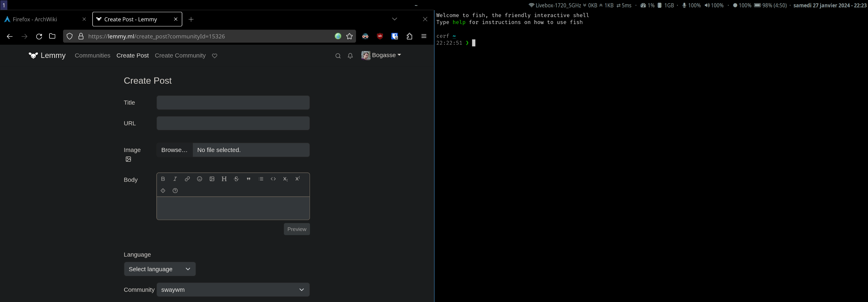Open the tracking protection shield icon
Image resolution: width=868 pixels, height=302 pixels.
[70, 36]
